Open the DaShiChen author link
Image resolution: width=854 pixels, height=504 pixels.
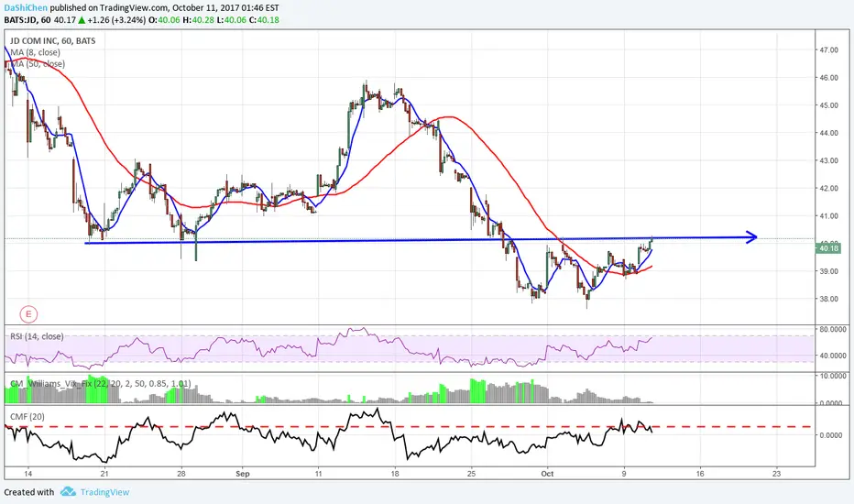click(x=26, y=7)
